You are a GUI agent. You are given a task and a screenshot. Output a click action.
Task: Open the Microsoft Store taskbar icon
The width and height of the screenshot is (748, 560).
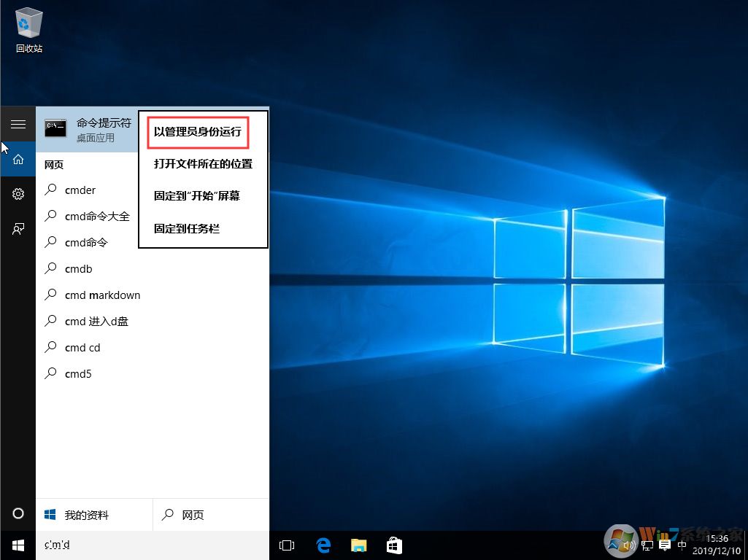coord(393,545)
